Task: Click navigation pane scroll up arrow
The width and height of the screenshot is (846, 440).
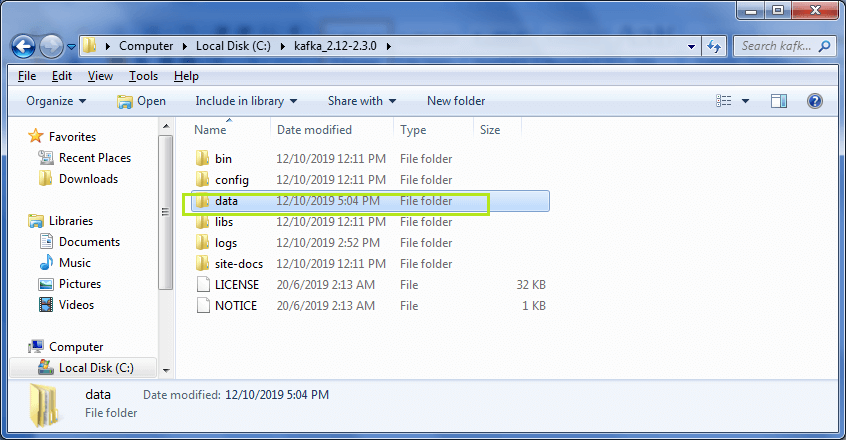Action: coord(166,127)
